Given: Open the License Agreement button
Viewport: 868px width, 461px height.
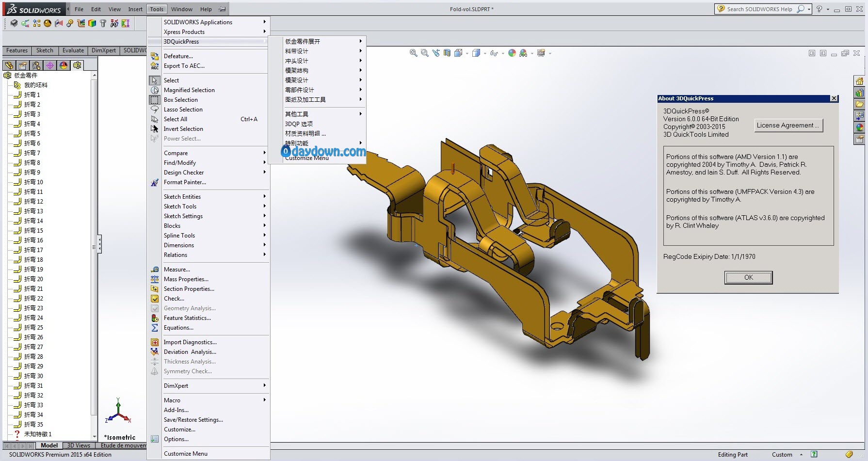Looking at the screenshot, I should pyautogui.click(x=788, y=126).
